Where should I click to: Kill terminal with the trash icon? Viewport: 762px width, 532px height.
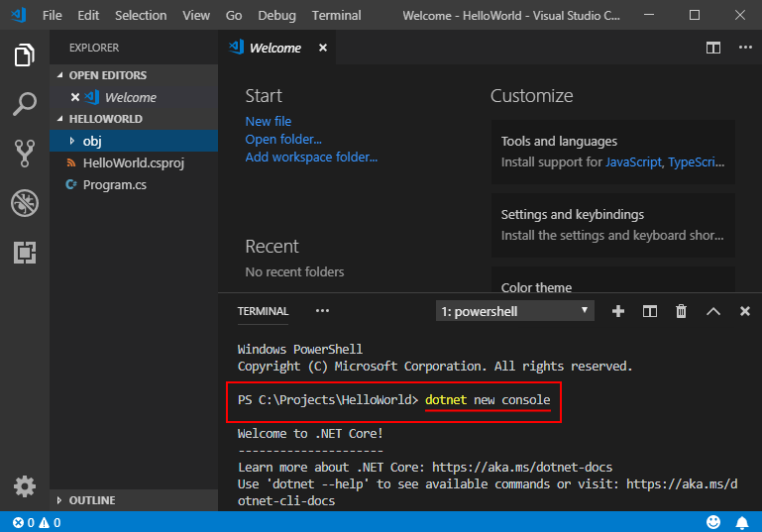(681, 311)
